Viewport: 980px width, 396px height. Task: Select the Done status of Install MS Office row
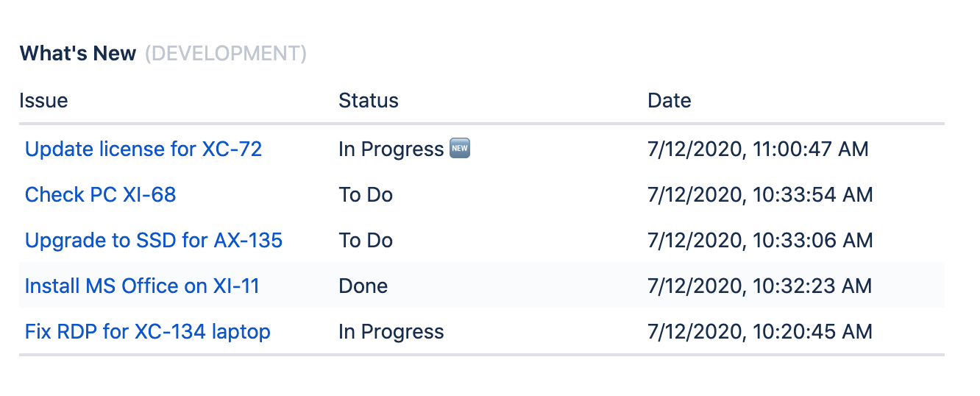[x=363, y=286]
